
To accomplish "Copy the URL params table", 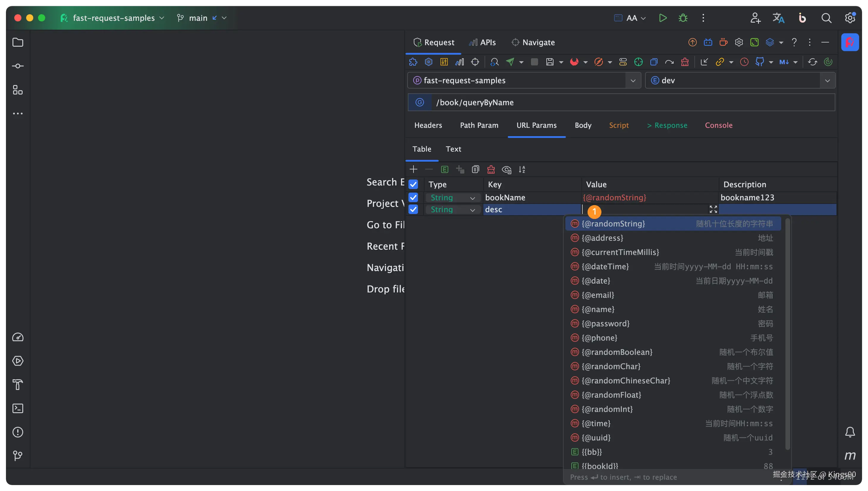I will 475,169.
